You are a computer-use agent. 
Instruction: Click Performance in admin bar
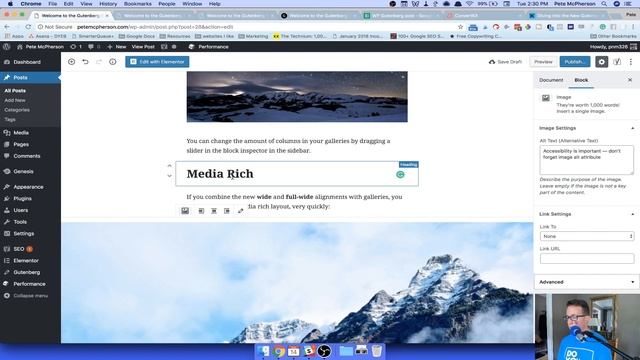(209, 47)
